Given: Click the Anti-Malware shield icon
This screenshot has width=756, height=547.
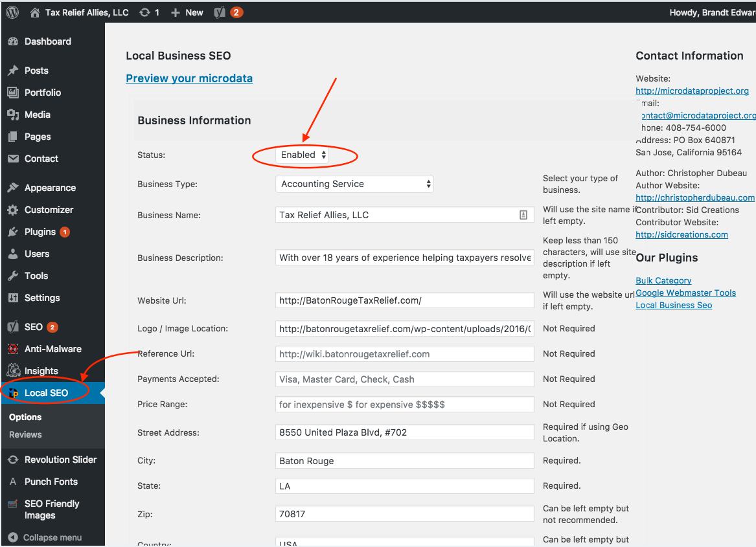Looking at the screenshot, I should (13, 349).
